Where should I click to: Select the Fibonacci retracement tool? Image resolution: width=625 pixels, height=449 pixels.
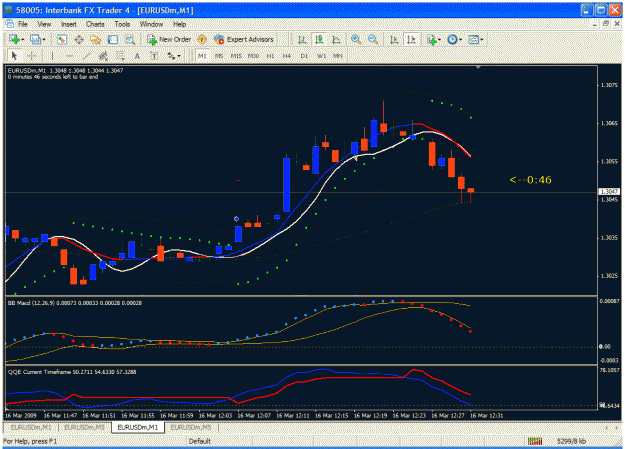coord(120,56)
